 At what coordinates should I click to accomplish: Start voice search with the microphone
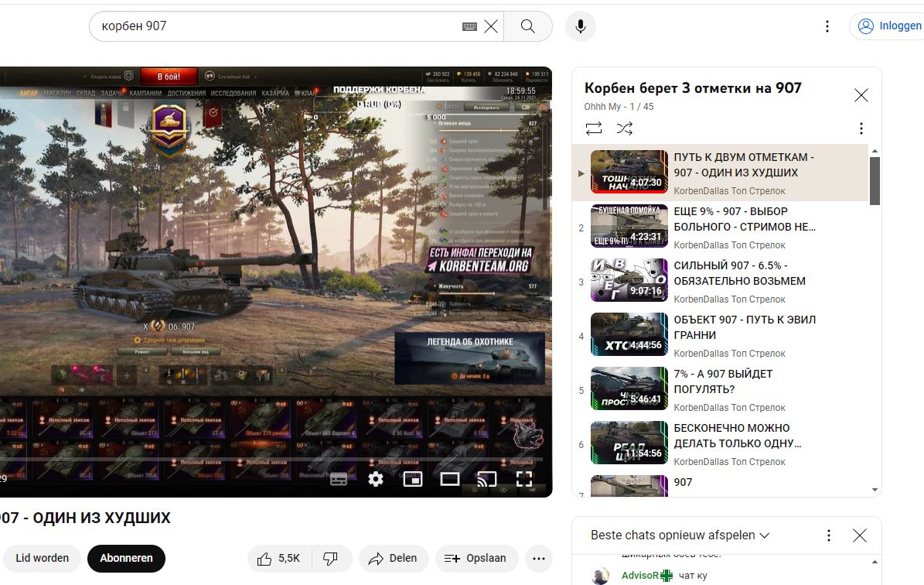[x=581, y=26]
